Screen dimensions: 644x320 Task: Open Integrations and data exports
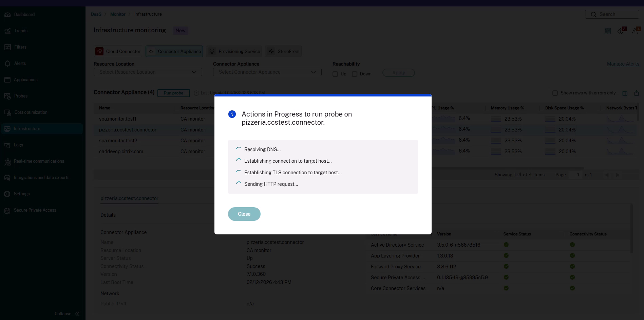pyautogui.click(x=41, y=178)
